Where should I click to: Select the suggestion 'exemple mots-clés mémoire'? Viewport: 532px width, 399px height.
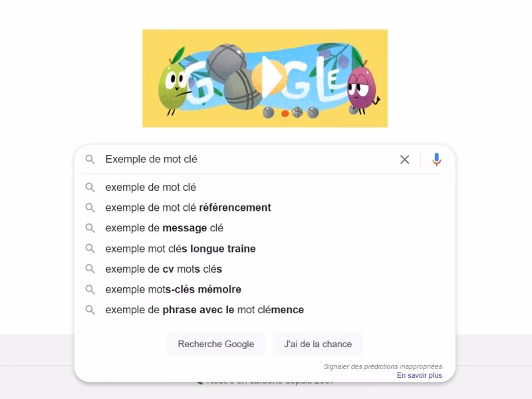pos(173,289)
